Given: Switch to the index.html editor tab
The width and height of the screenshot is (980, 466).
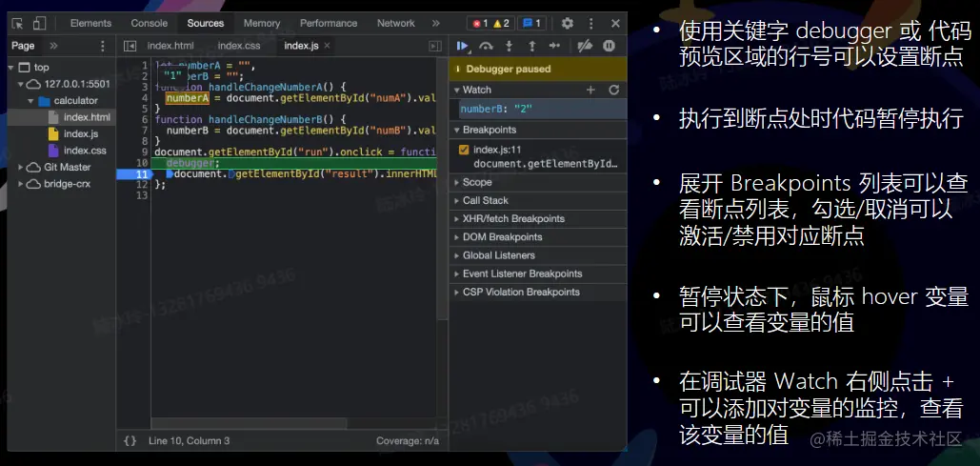Looking at the screenshot, I should [170, 46].
